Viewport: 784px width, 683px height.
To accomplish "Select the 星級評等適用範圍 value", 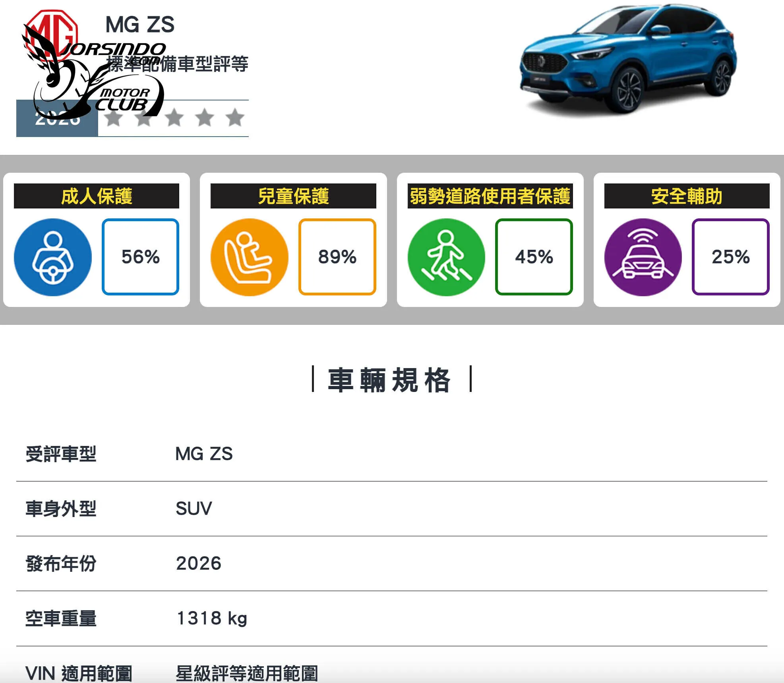I will pos(247,673).
